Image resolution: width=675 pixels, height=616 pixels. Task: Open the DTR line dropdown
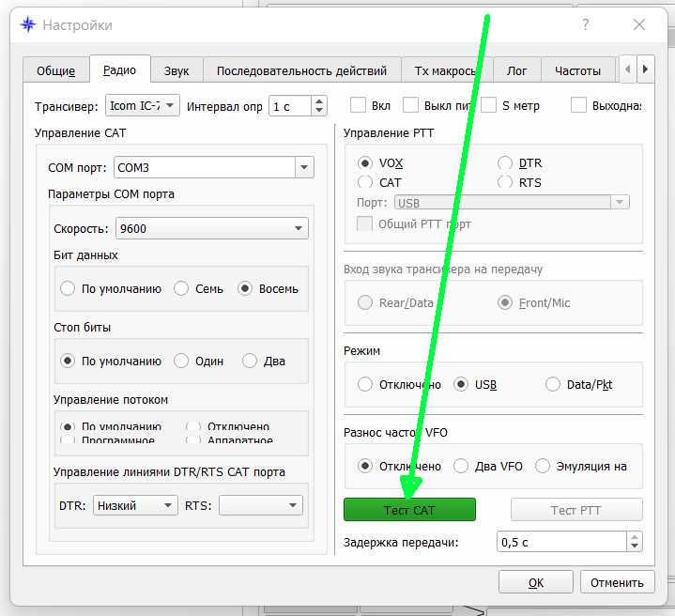tap(168, 505)
